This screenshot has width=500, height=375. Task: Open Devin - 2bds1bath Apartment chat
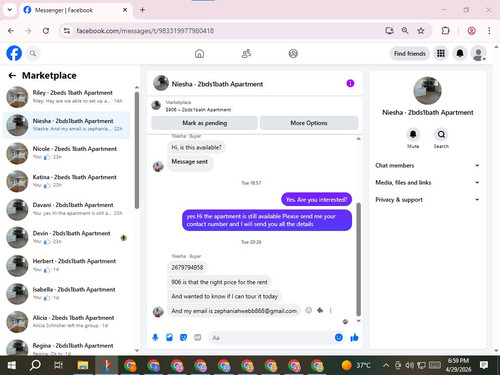(66, 237)
